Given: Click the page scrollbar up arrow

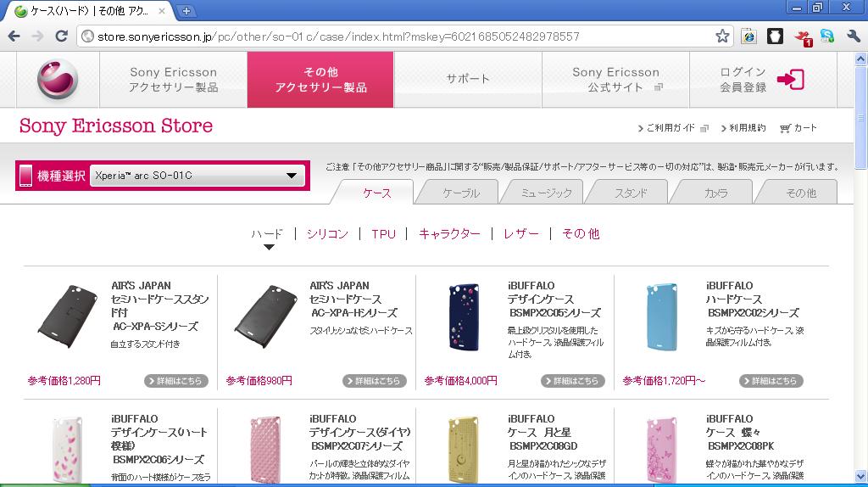Looking at the screenshot, I should tap(861, 59).
